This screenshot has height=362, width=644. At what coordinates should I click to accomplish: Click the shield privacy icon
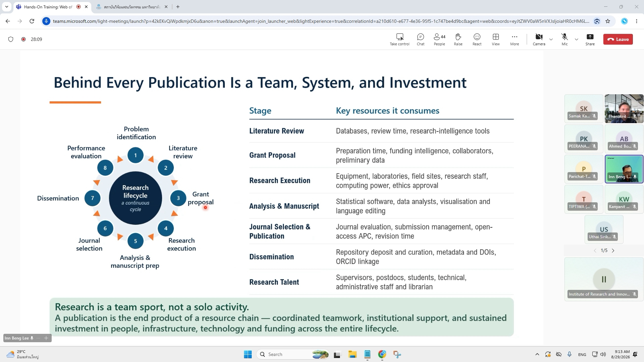(11, 39)
